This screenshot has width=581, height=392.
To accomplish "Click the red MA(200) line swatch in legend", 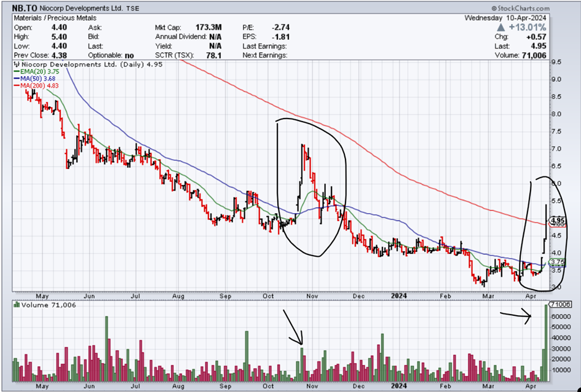I will (x=17, y=85).
